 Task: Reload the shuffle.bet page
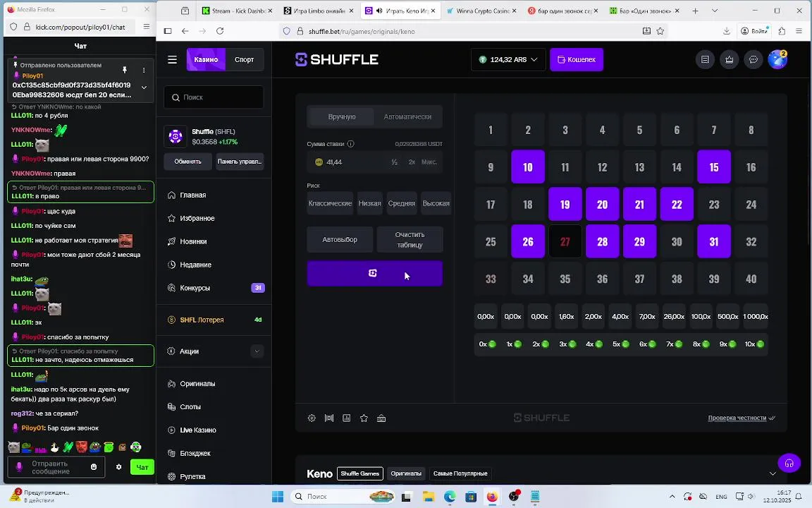tap(220, 31)
